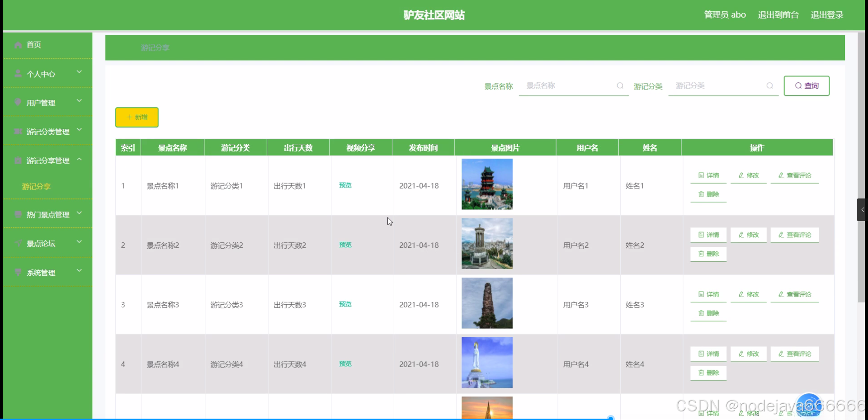Click the 查询 search button
Image resolution: width=868 pixels, height=420 pixels.
[807, 86]
